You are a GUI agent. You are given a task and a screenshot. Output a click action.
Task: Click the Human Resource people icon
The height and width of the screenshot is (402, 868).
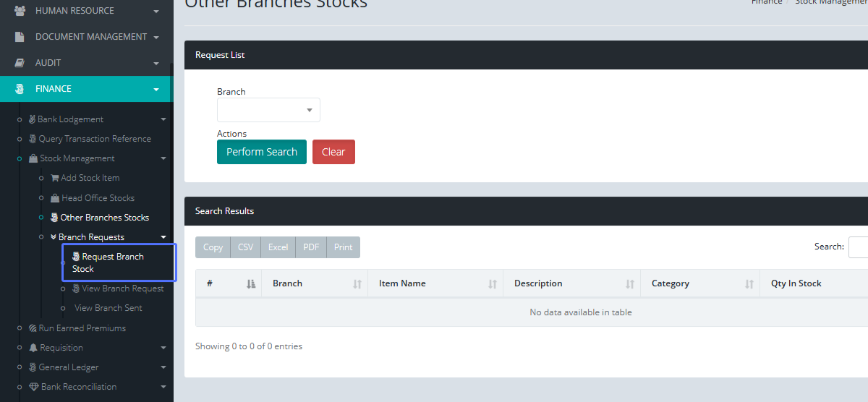[20, 11]
